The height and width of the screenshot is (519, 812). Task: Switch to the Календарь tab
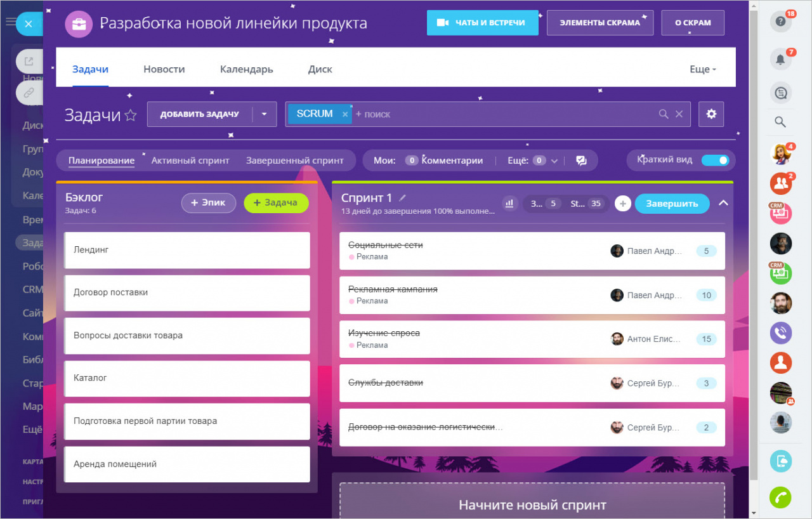click(246, 69)
